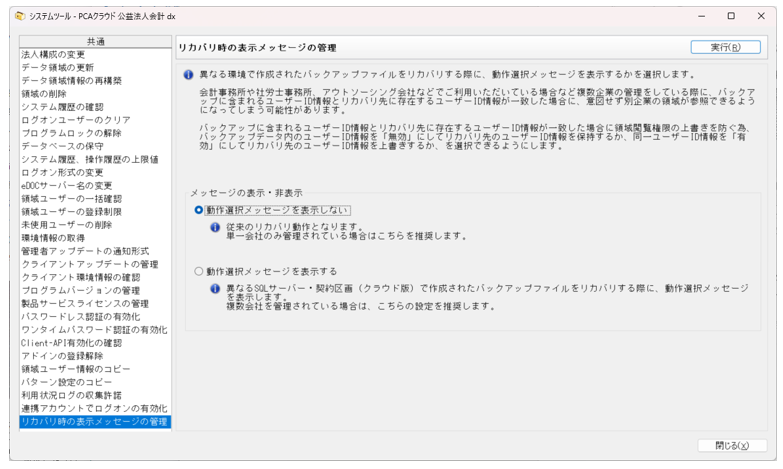Choose システム履歴の確認 in the sidebar
The image size is (783, 469).
pos(62,107)
